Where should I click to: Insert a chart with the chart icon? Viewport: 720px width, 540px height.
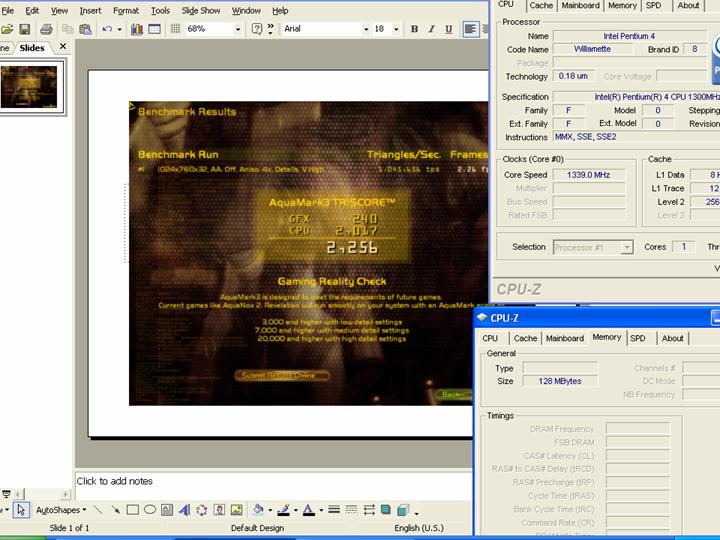pos(137,29)
